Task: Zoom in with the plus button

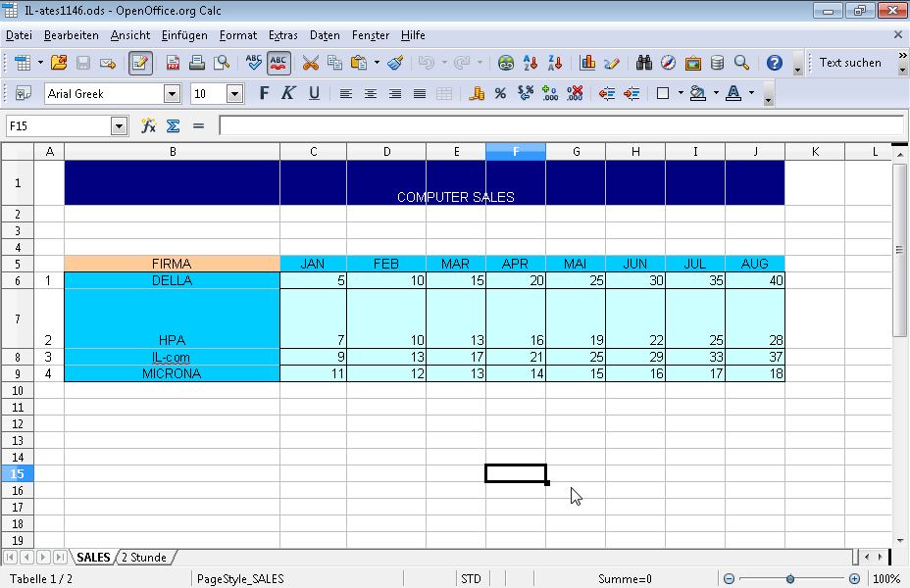Action: point(854,579)
